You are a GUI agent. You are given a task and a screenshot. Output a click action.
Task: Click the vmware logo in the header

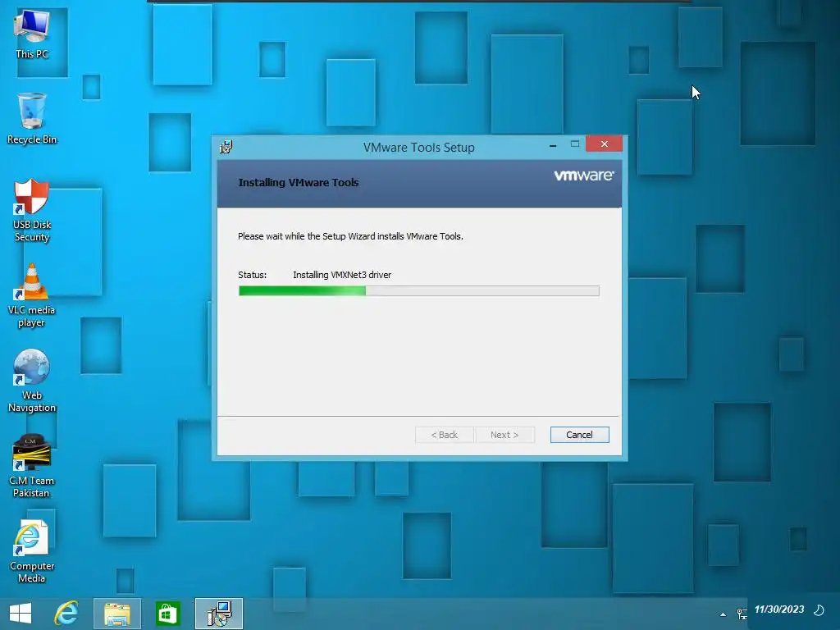pos(584,176)
